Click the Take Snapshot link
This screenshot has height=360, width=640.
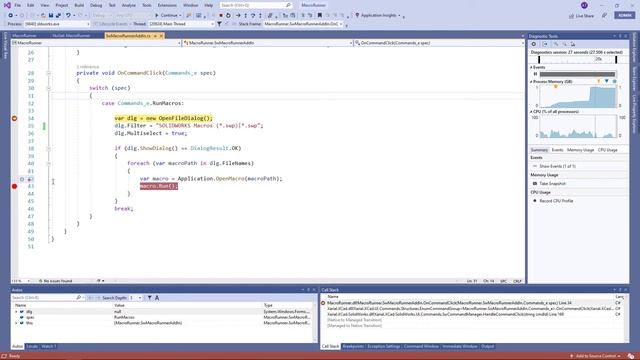pos(553,184)
